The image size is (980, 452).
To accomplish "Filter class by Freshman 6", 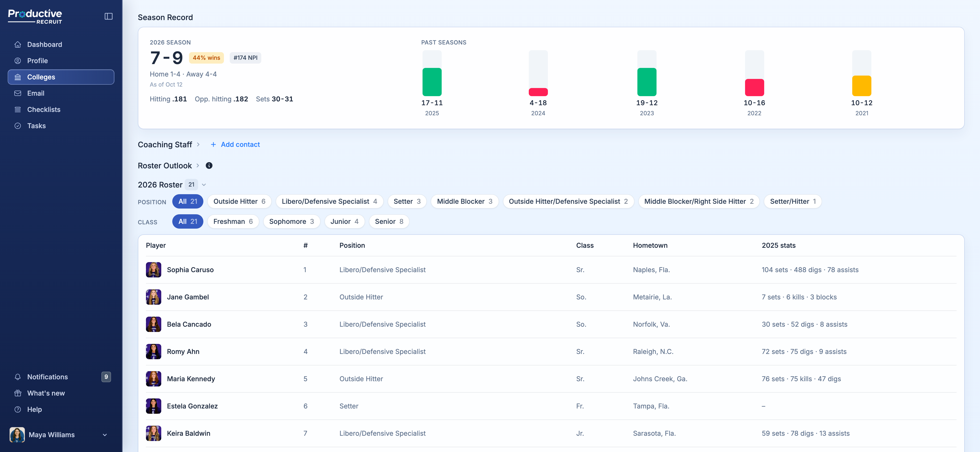I will coord(233,222).
